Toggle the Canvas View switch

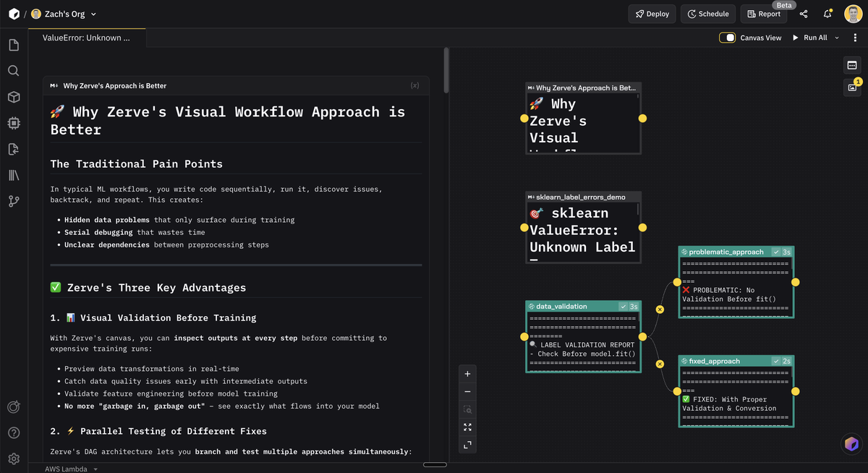click(x=727, y=38)
